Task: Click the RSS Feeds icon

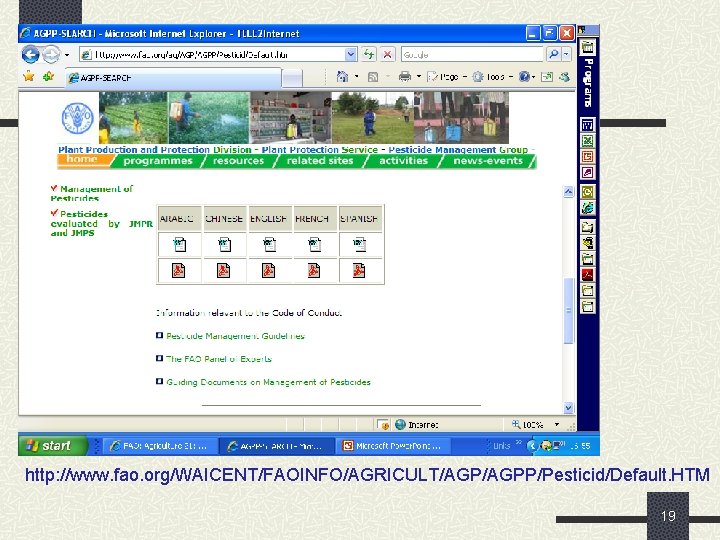Action: 373,77
